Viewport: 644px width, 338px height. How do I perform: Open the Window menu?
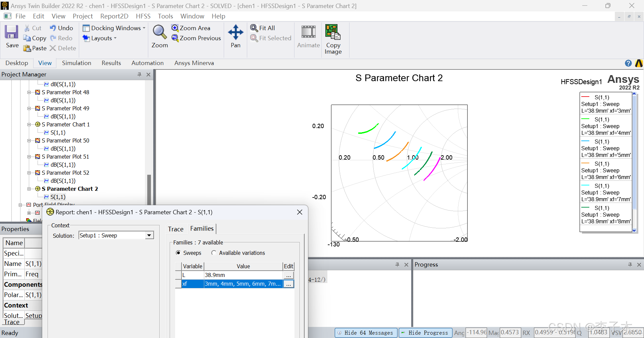tap(192, 16)
